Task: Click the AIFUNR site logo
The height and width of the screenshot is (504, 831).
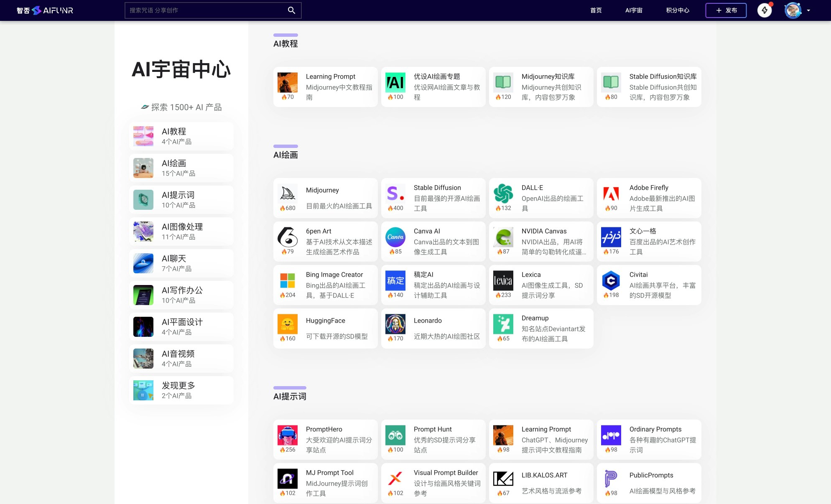Action: click(45, 10)
